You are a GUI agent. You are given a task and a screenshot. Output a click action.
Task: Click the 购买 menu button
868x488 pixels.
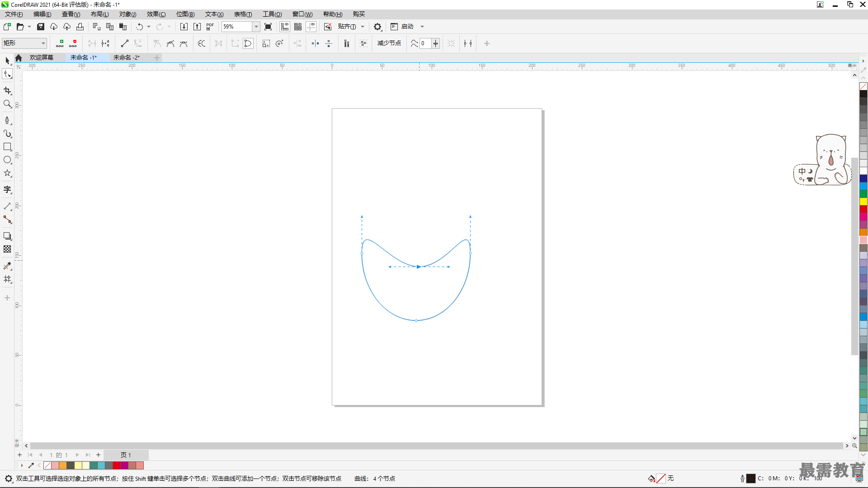click(359, 14)
